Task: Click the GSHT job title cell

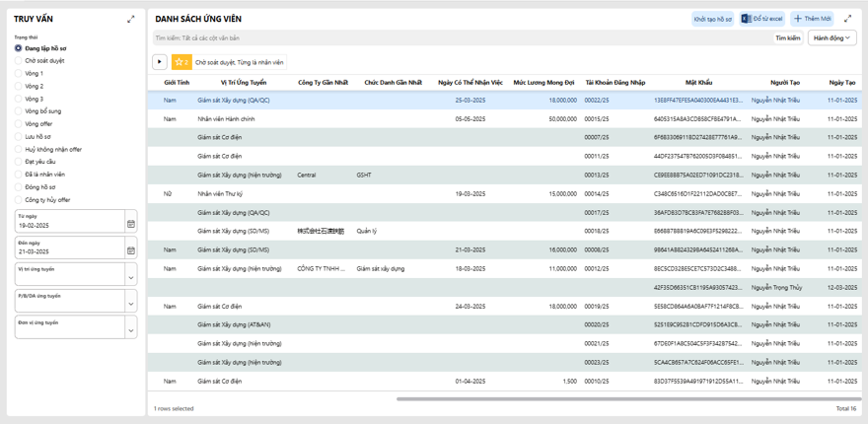Action: pyautogui.click(x=364, y=175)
